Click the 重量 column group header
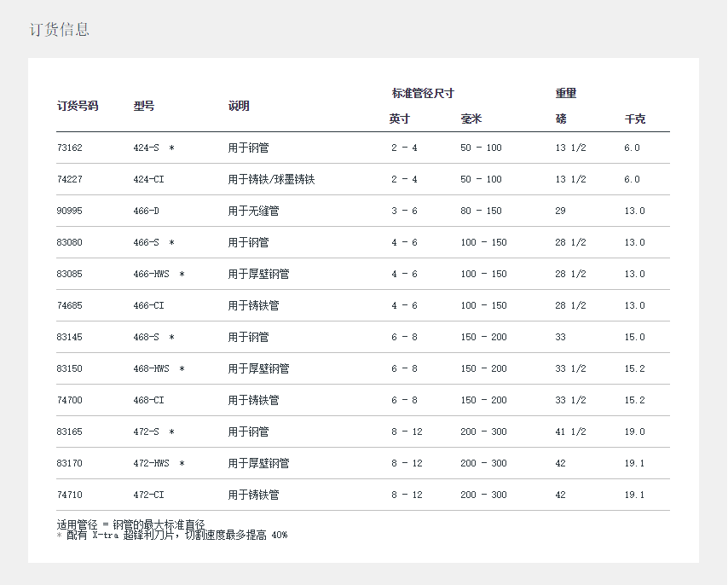 click(566, 94)
